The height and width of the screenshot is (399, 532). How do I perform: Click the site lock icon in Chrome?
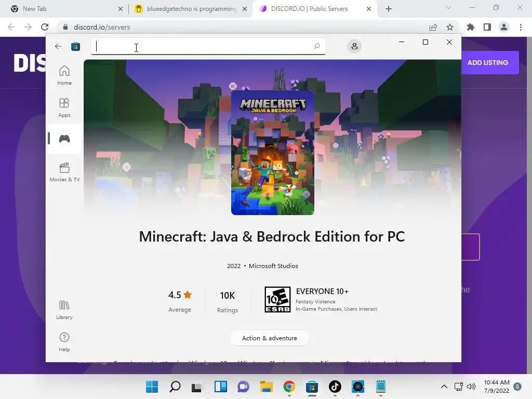click(x=65, y=27)
